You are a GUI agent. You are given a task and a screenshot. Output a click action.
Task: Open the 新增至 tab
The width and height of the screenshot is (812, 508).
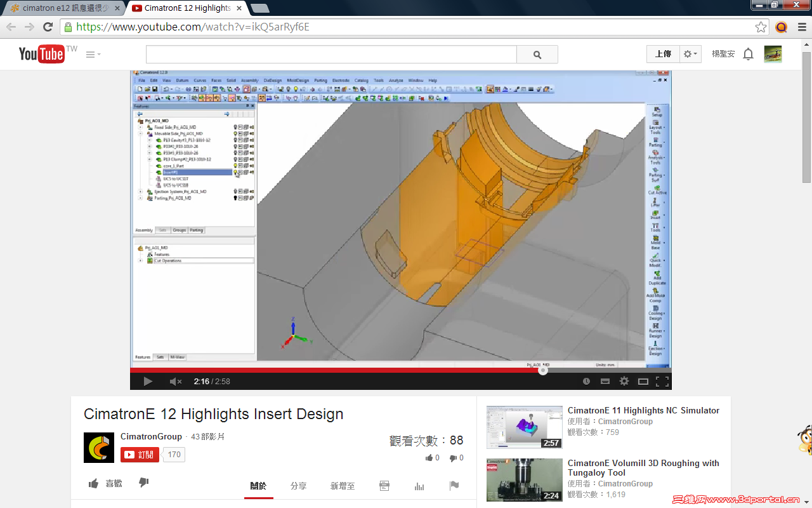coord(343,486)
